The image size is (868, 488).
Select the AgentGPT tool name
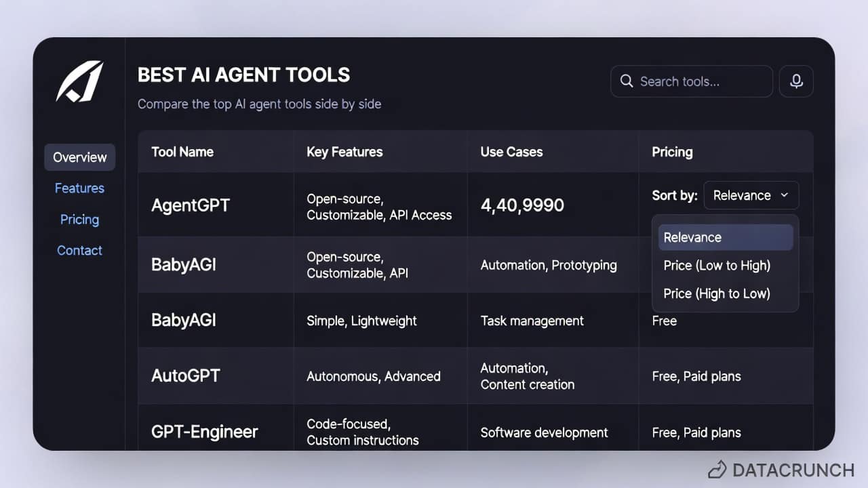pos(191,205)
